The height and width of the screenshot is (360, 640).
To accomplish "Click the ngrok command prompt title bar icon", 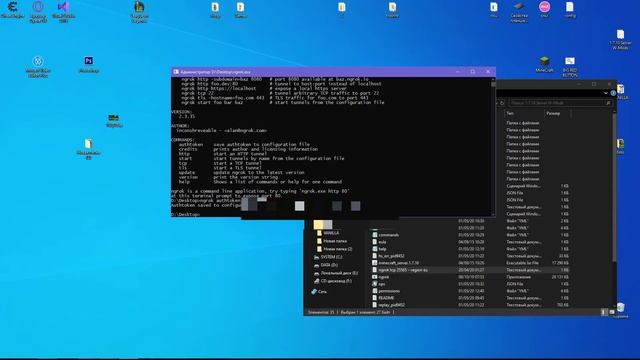I will 176,72.
